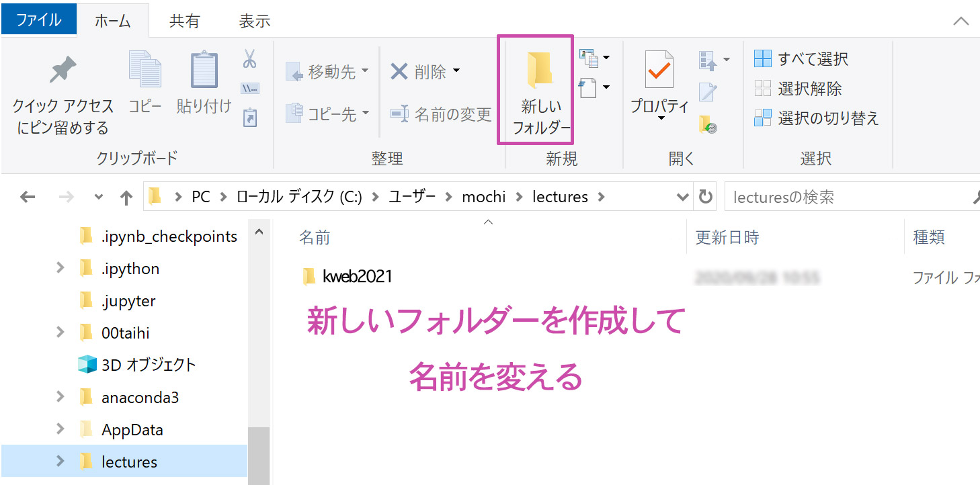The height and width of the screenshot is (485, 980).
Task: Toggle Invert selection (選択の切り替え)
Action: [816, 118]
